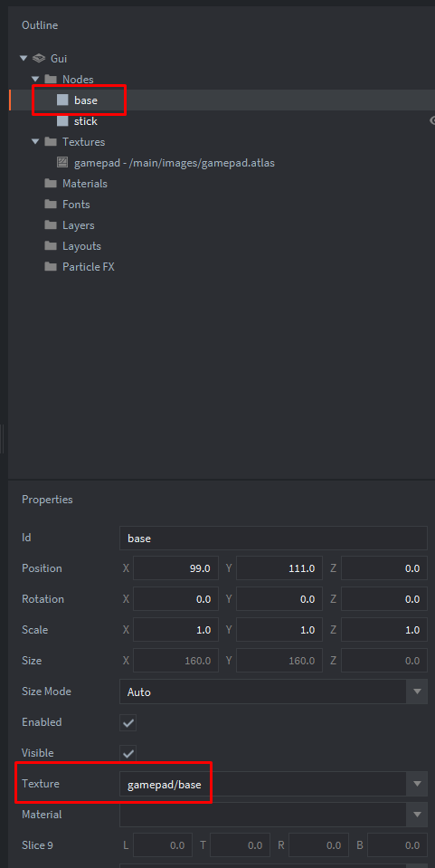Screen dimensions: 435x868
Task: Open the Size Mode dropdown
Action: (273, 692)
